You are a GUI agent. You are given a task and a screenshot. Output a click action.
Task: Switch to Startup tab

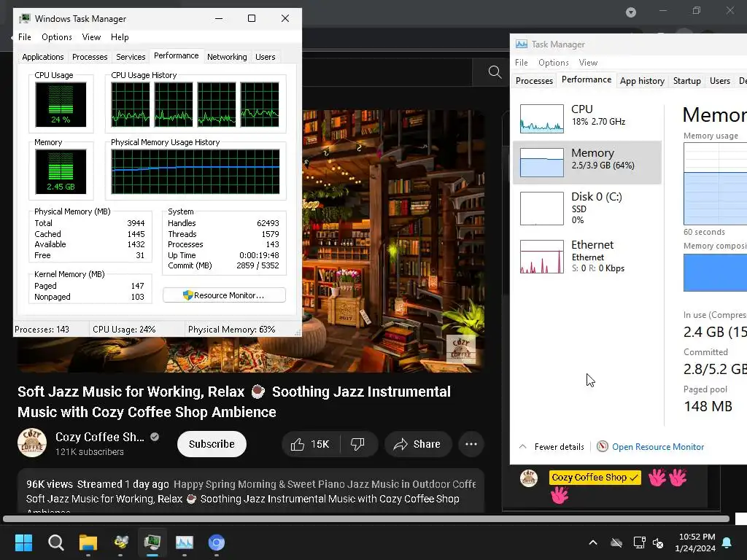pos(686,80)
